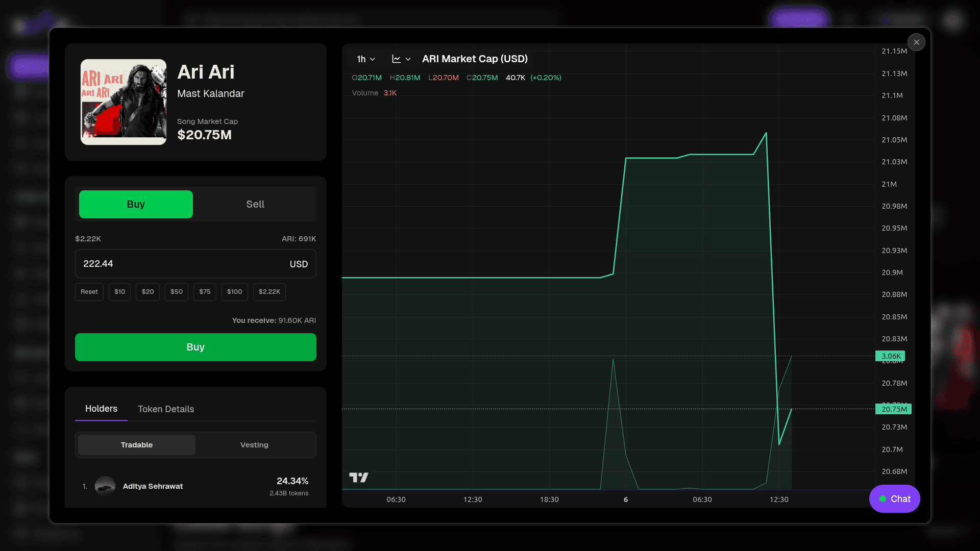Close the Ari Ari token modal
This screenshot has height=551, width=980.
pos(916,42)
